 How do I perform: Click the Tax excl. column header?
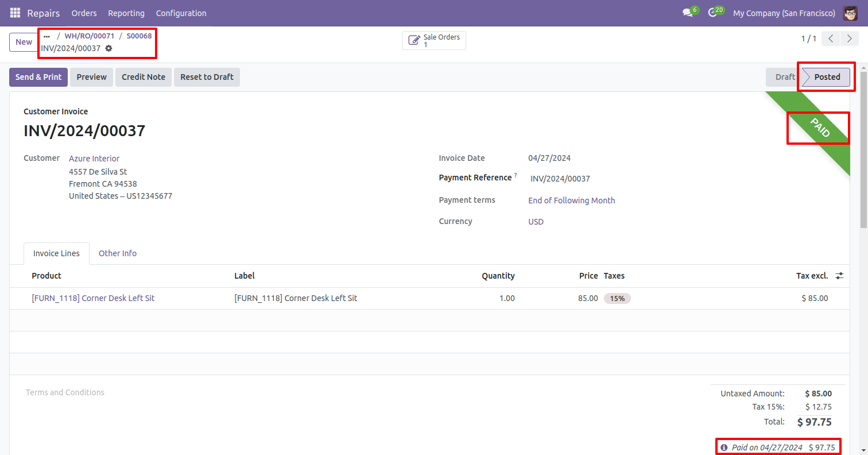click(x=812, y=276)
